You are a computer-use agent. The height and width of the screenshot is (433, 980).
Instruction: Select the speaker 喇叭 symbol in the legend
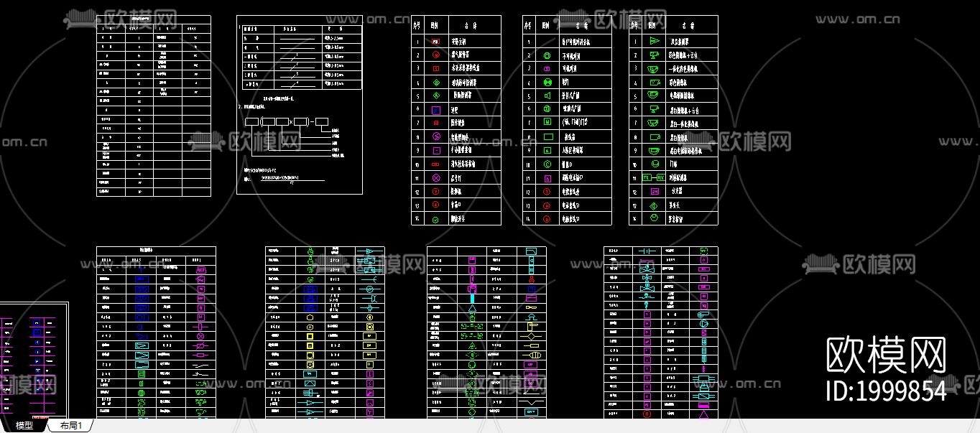point(547,81)
